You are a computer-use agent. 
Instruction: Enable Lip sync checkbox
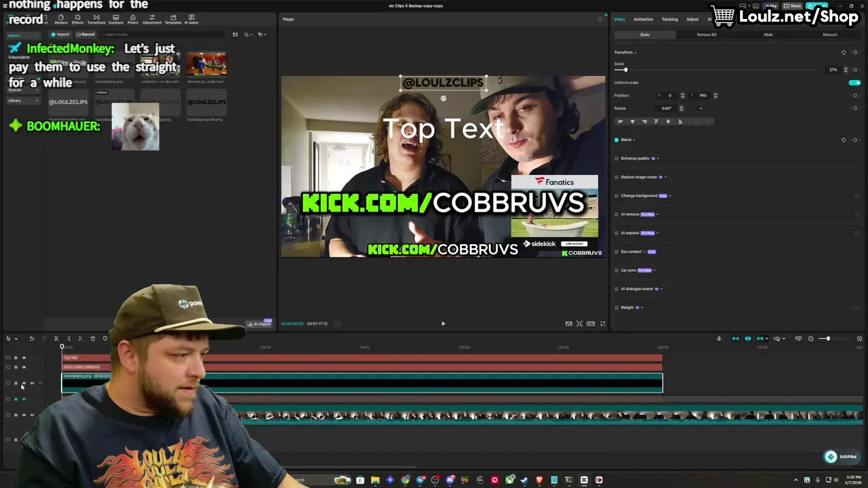click(616, 270)
